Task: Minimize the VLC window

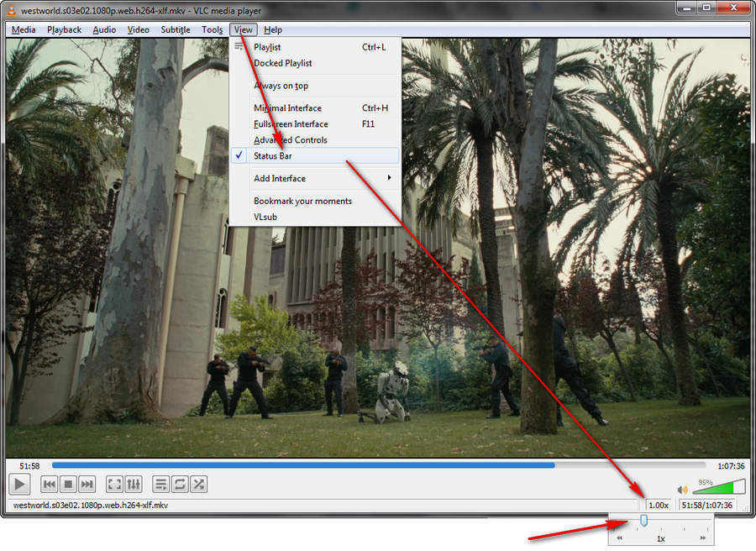Action: (687, 8)
